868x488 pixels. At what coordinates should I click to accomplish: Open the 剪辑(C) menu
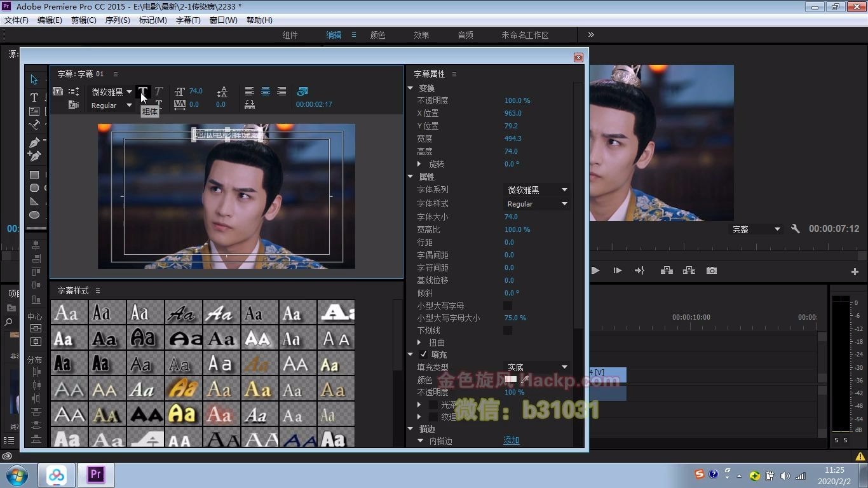(x=84, y=20)
